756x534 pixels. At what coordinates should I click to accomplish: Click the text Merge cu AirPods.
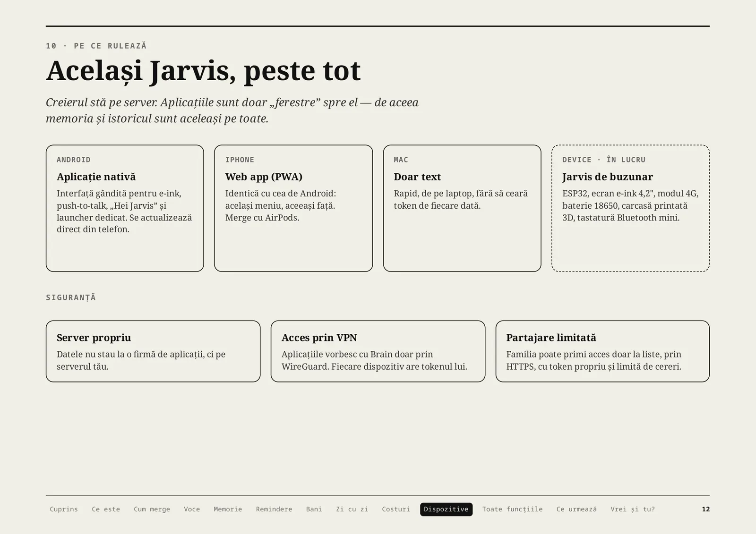[262, 218]
